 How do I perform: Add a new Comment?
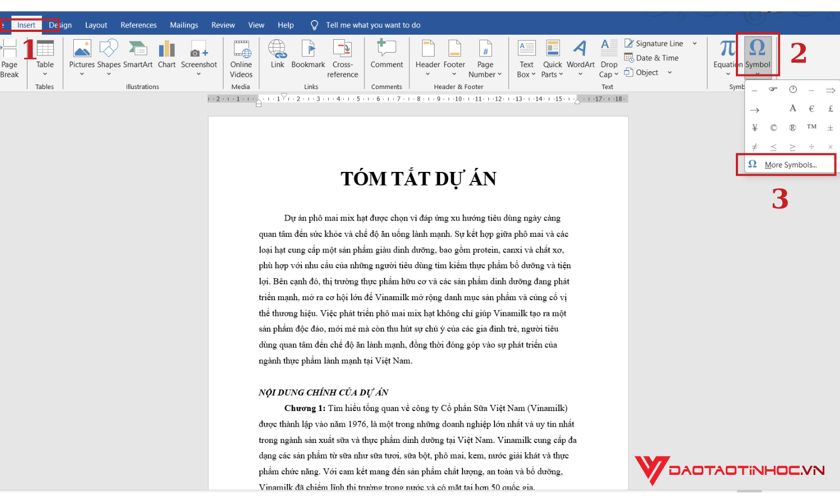pos(386,54)
